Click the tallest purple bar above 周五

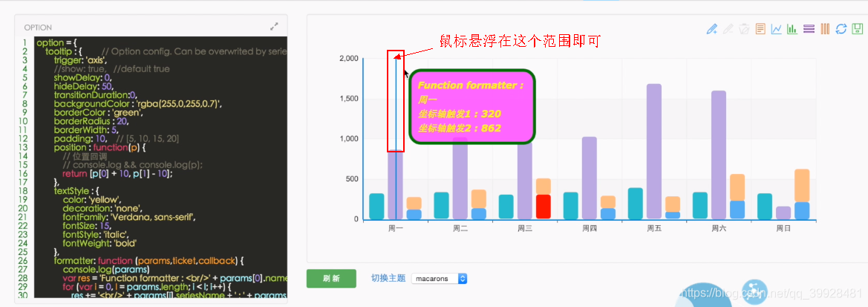pyautogui.click(x=653, y=152)
